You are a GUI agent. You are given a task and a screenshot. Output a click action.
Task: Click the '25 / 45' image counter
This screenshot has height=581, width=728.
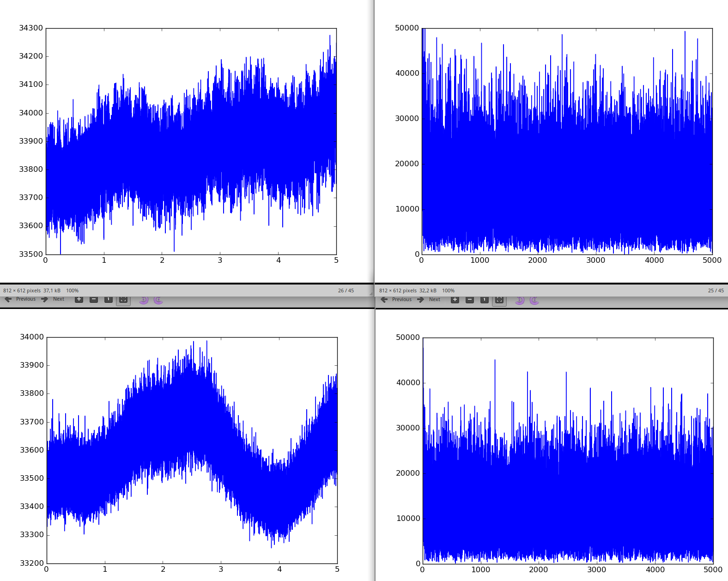click(x=716, y=290)
